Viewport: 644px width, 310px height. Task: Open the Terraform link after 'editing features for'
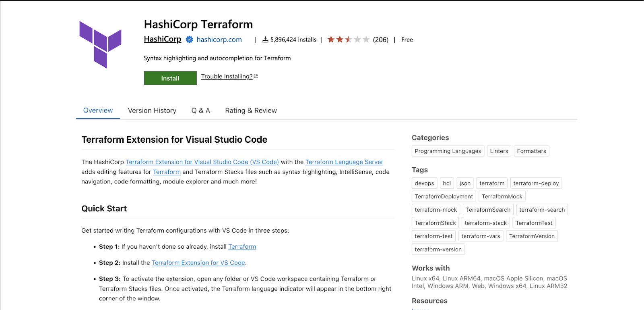coord(167,172)
